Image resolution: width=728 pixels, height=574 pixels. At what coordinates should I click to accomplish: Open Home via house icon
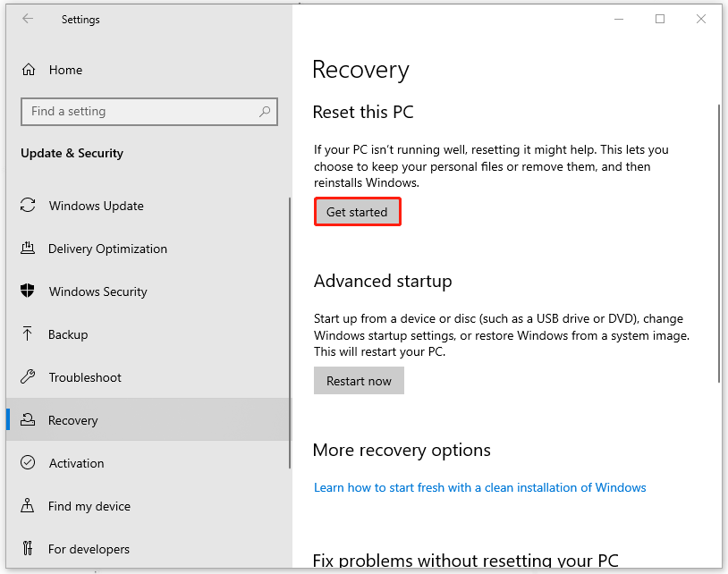click(x=29, y=70)
